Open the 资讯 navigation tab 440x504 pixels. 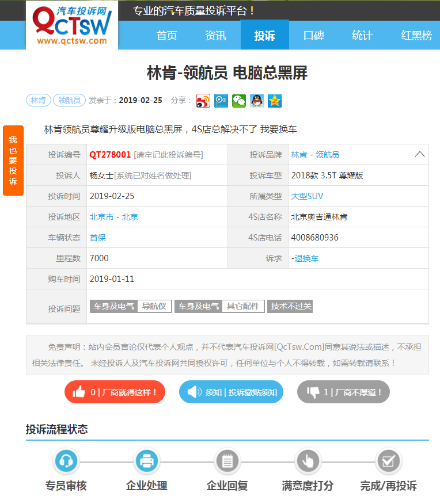coord(215,35)
